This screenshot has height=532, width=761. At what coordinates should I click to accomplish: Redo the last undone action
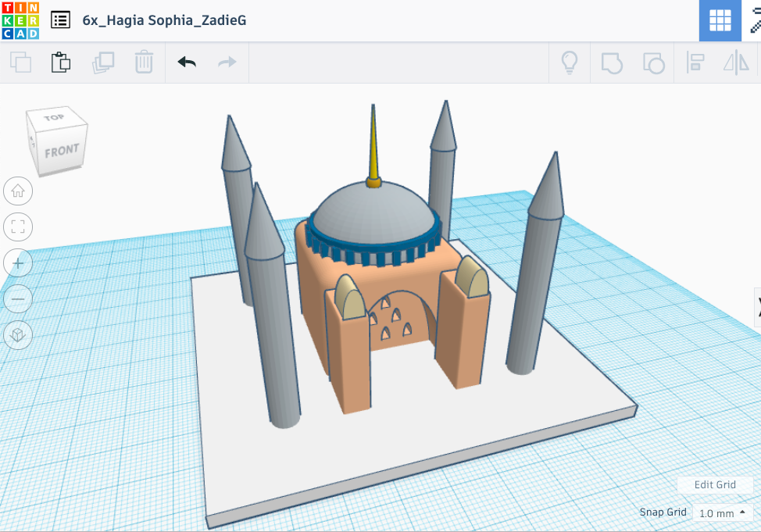tap(227, 62)
